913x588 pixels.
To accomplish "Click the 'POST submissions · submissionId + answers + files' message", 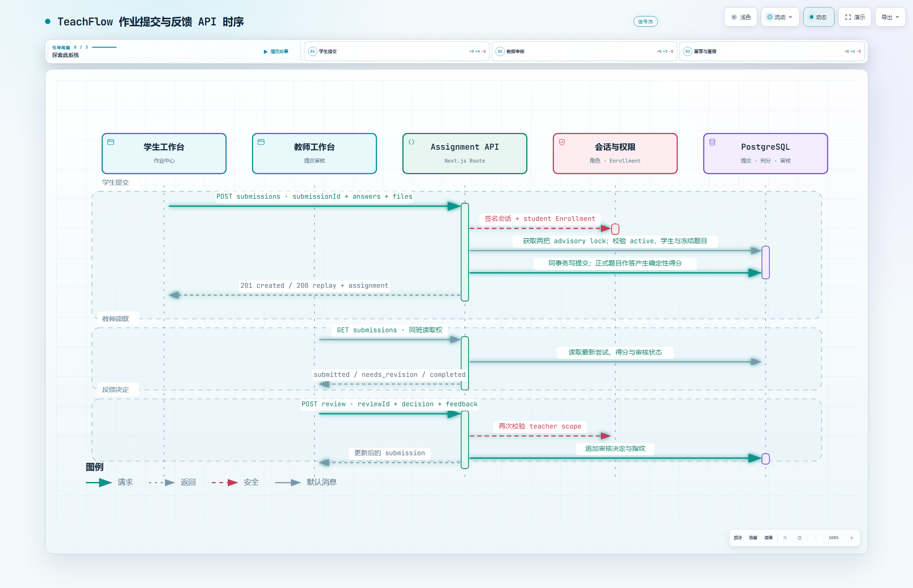I will point(314,196).
